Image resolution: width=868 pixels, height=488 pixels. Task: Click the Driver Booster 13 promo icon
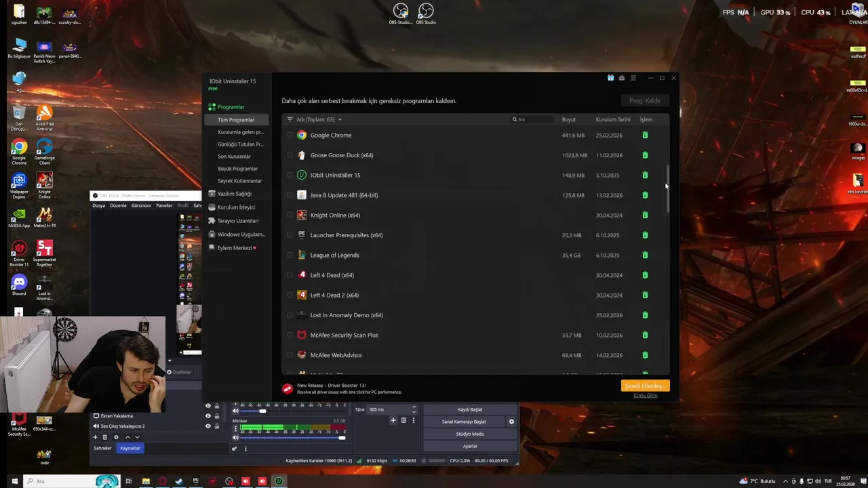tap(288, 388)
